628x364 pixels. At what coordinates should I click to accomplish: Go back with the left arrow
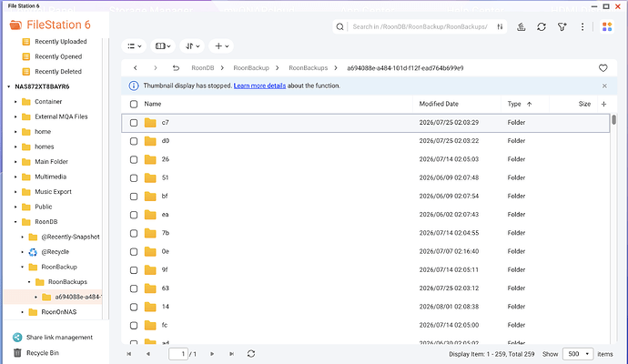[x=136, y=68]
